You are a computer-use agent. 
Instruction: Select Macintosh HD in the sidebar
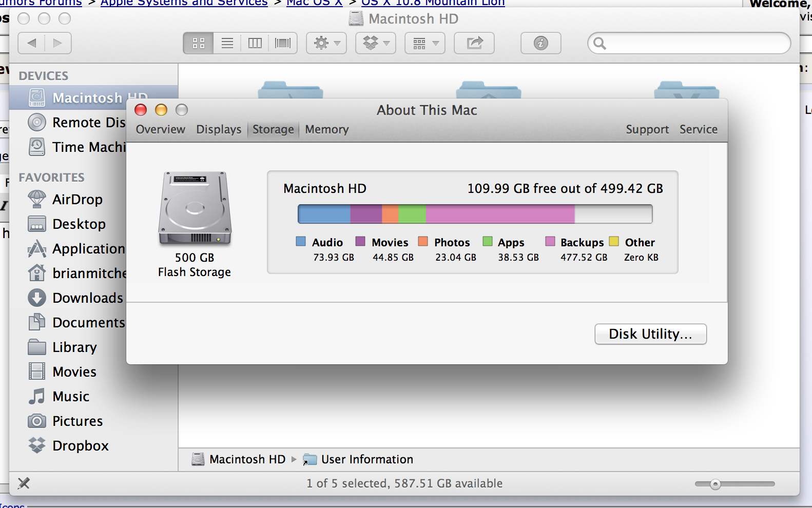[x=93, y=97]
